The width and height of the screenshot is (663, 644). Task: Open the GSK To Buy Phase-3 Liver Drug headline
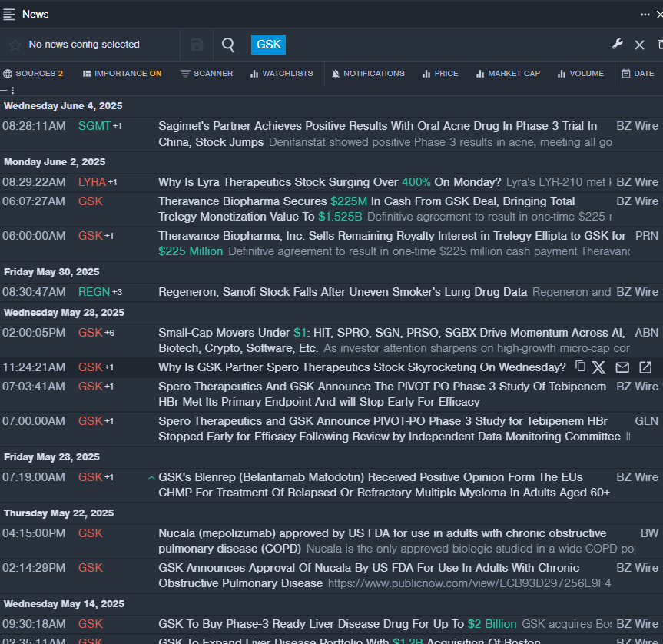(337, 624)
